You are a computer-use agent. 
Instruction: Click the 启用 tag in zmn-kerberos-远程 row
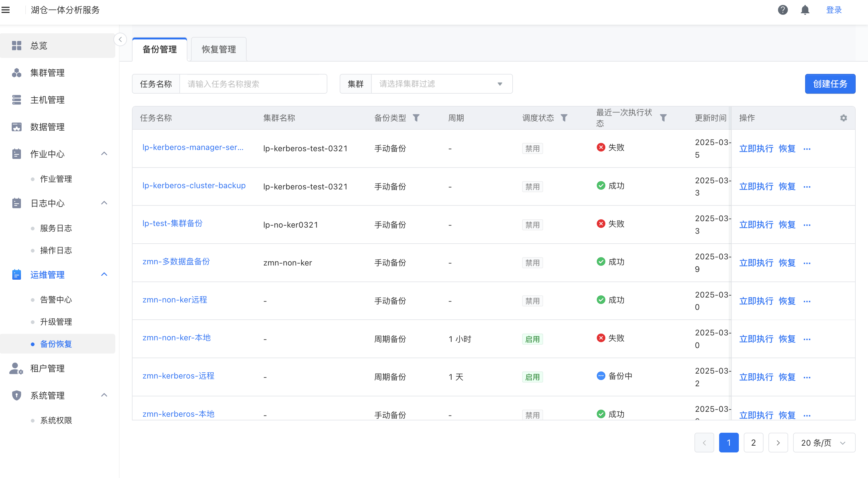[x=532, y=377]
